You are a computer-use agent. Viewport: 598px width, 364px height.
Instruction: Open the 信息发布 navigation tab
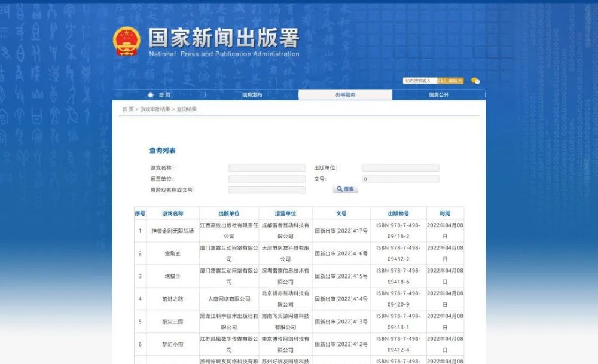pyautogui.click(x=252, y=95)
